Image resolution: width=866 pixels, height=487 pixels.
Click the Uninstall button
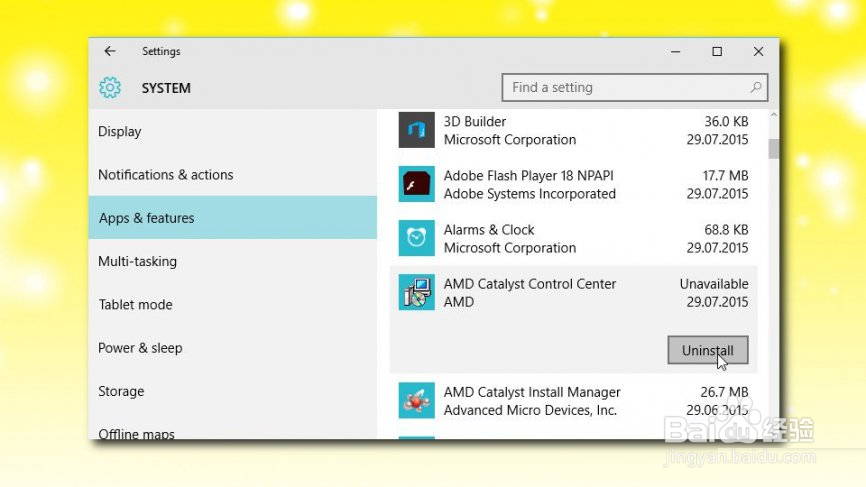(x=707, y=350)
